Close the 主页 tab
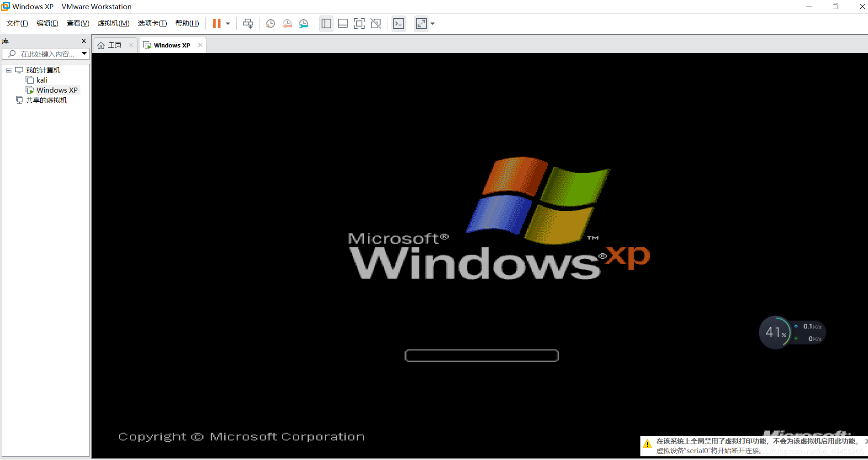 [x=131, y=45]
